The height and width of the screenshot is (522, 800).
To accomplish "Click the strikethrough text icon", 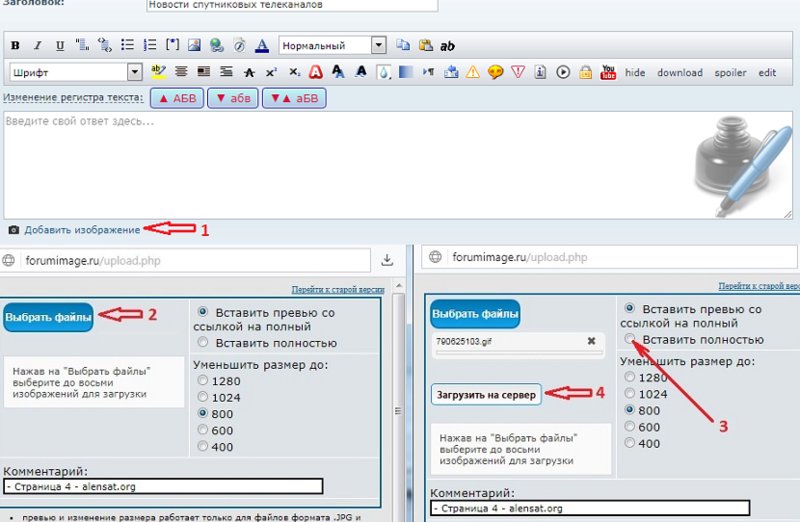I will click(249, 73).
